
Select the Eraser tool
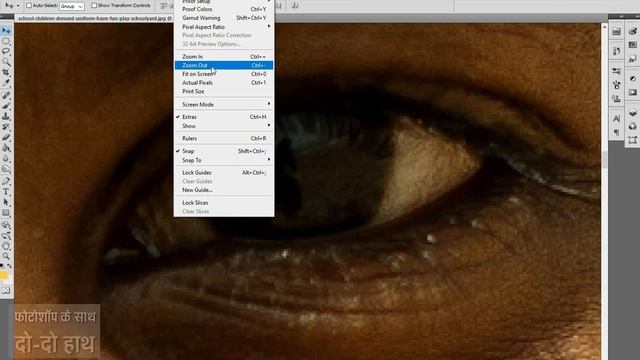[x=6, y=138]
